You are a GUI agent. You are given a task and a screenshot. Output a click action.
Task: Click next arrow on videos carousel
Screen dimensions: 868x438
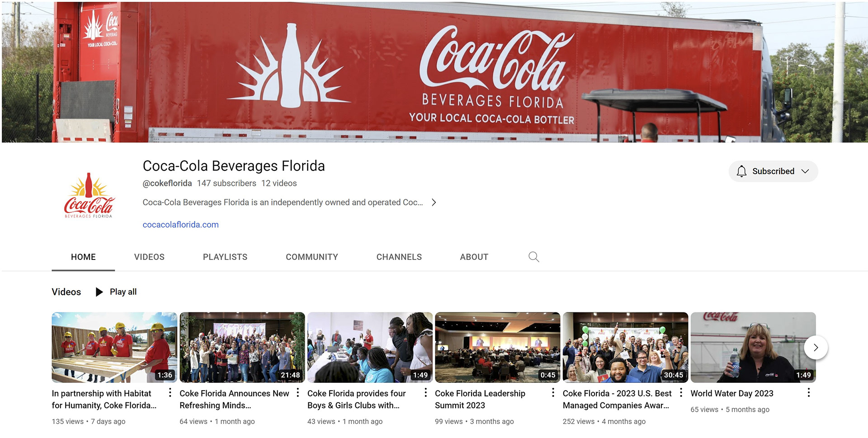click(x=816, y=348)
